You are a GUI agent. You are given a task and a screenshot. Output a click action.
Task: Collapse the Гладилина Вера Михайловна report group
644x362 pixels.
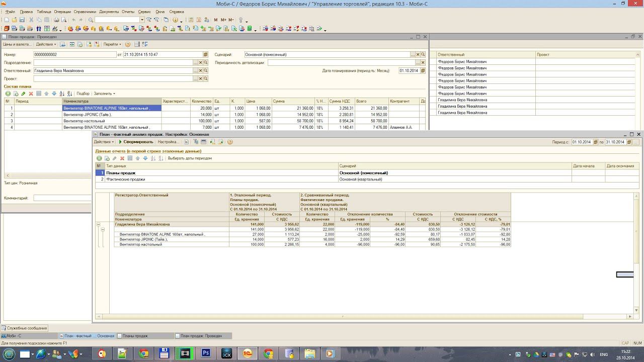[x=99, y=224]
